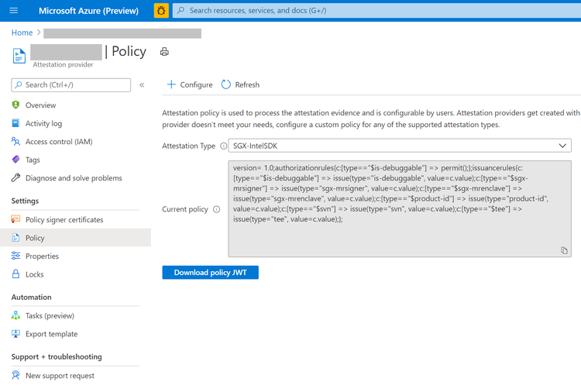
Task: Click the print icon beside Policy title
Action: tap(164, 52)
